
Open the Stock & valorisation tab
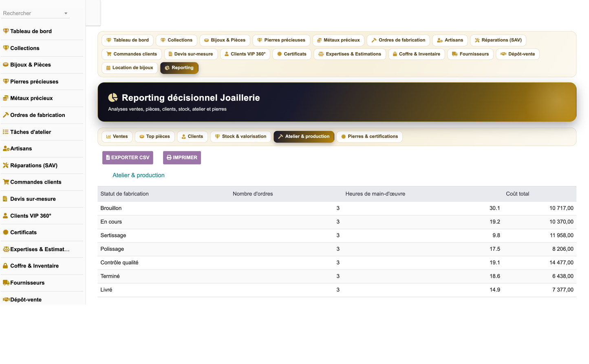coord(240,136)
